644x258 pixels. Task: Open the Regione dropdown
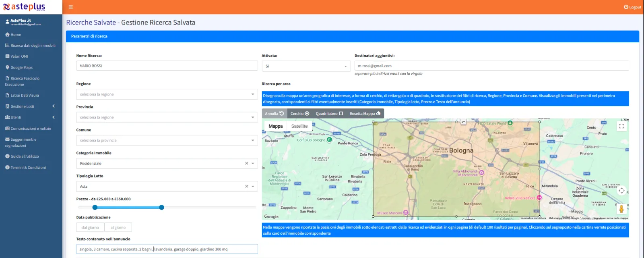click(167, 94)
